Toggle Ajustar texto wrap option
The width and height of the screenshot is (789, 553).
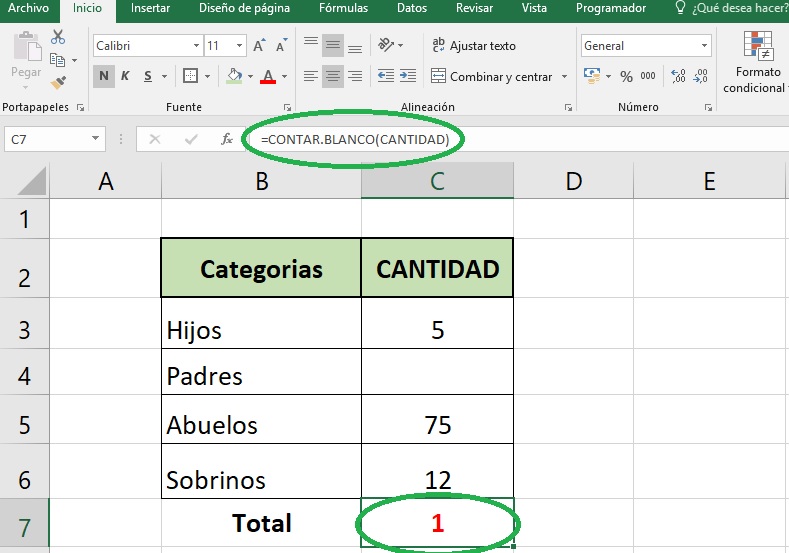tap(473, 46)
